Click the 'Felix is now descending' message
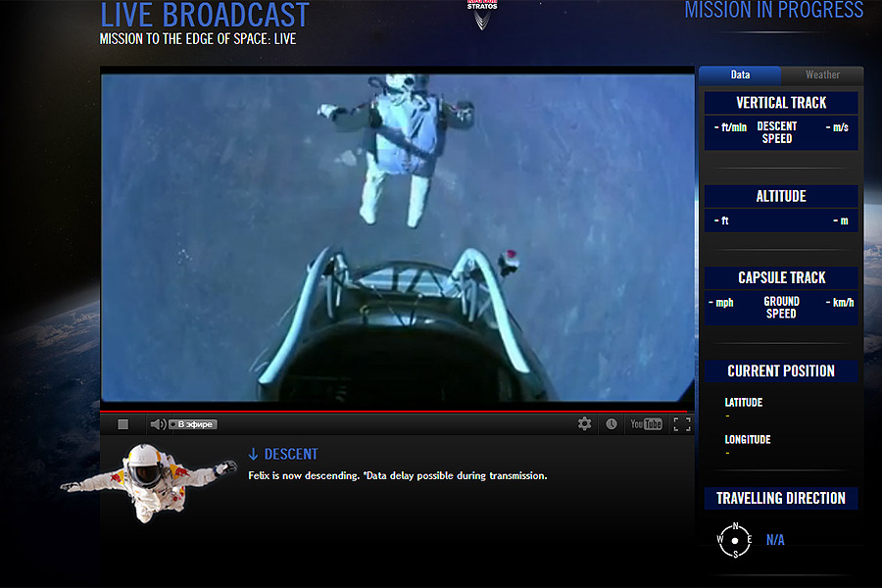 tap(398, 475)
